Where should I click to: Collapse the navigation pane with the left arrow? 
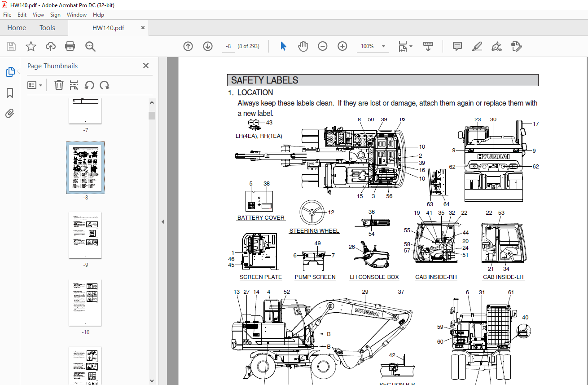click(x=163, y=221)
